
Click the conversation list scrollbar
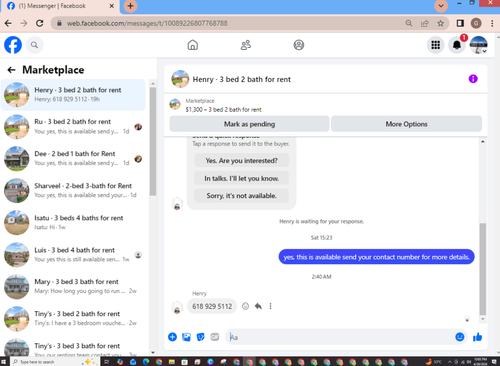(153, 142)
